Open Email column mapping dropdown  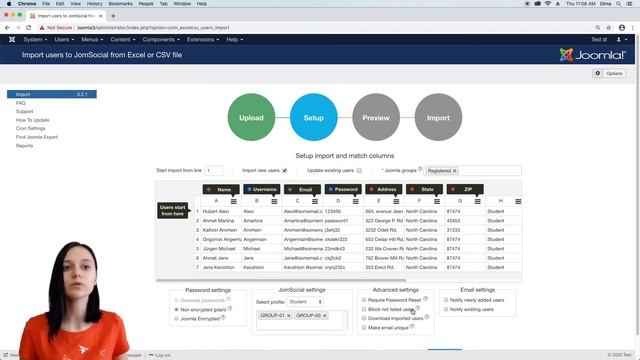point(302,189)
